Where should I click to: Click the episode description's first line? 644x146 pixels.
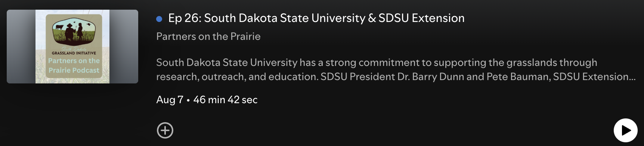click(x=377, y=63)
